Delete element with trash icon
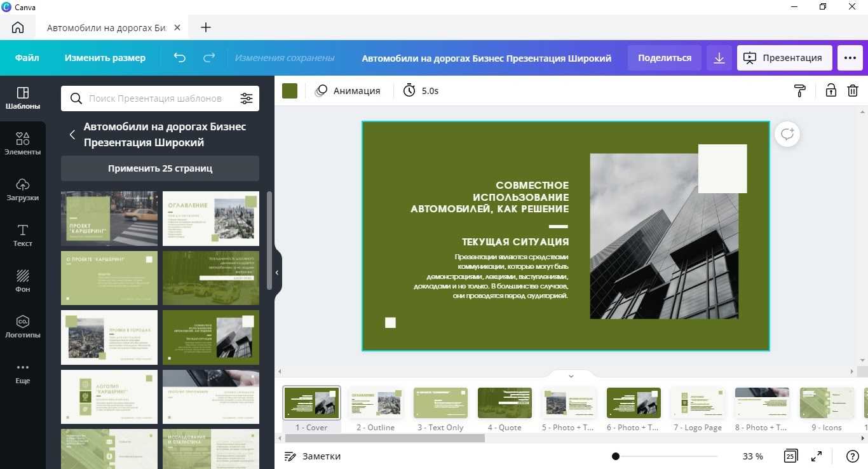 853,91
